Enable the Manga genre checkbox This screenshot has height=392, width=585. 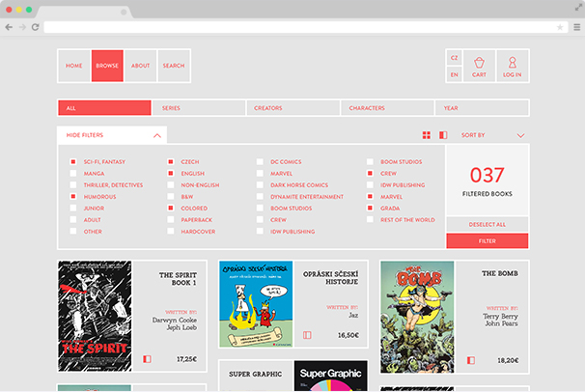[73, 174]
